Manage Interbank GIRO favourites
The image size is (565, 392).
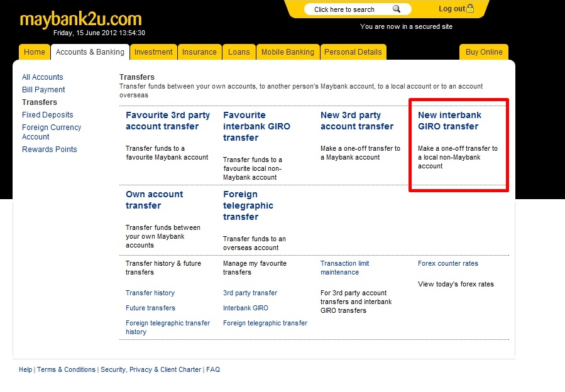(x=245, y=308)
